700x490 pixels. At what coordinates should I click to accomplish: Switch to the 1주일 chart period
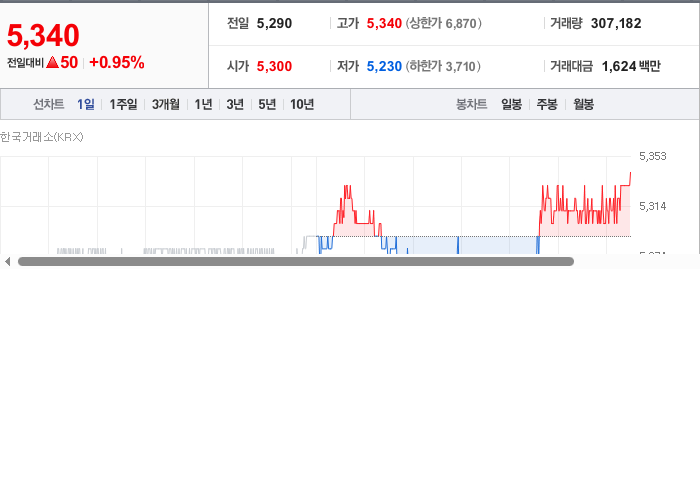(123, 104)
